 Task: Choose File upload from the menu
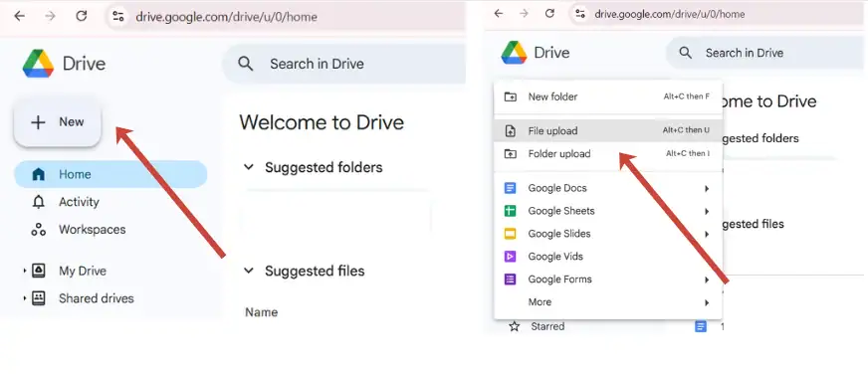pyautogui.click(x=608, y=131)
